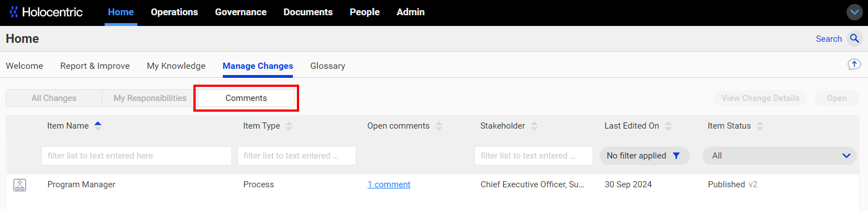
Task: Click the Item Name filter text field
Action: pyautogui.click(x=136, y=156)
